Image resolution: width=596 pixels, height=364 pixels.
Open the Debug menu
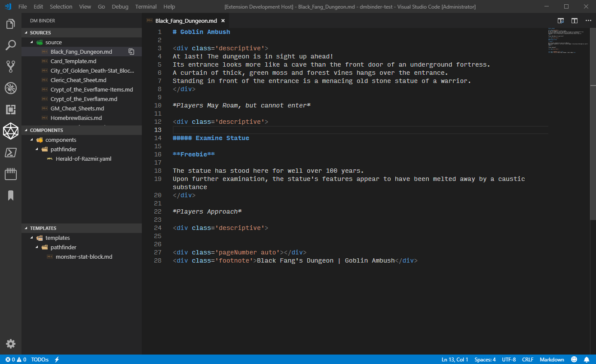click(x=120, y=7)
